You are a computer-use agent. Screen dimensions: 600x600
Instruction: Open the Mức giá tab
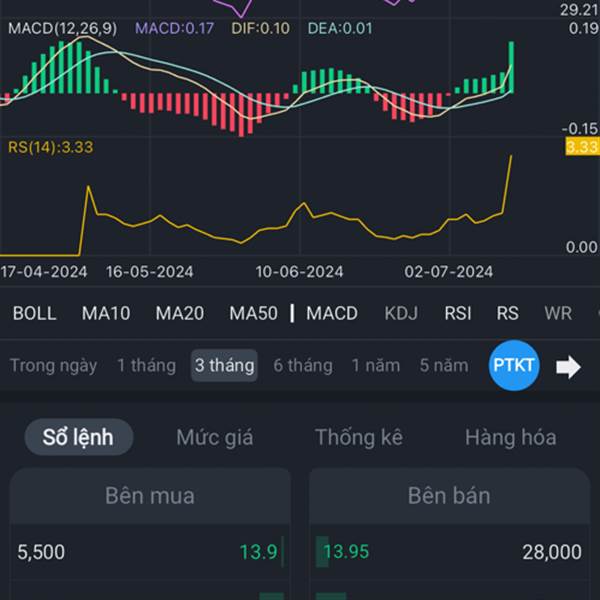(x=215, y=437)
